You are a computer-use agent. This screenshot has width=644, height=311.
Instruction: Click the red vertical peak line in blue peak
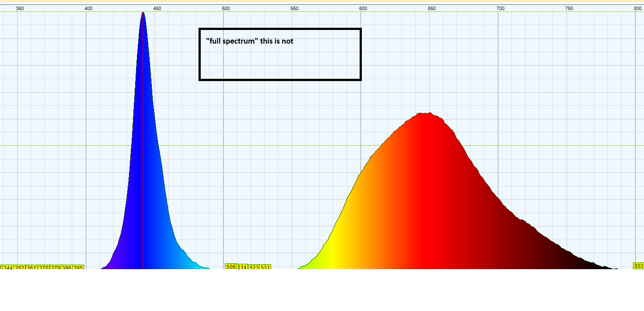[143, 141]
